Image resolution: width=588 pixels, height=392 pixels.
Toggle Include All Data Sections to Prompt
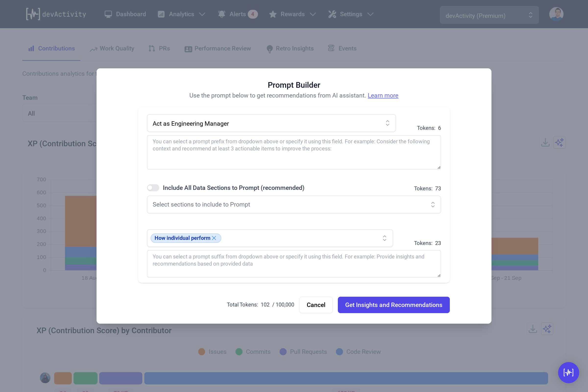point(153,188)
